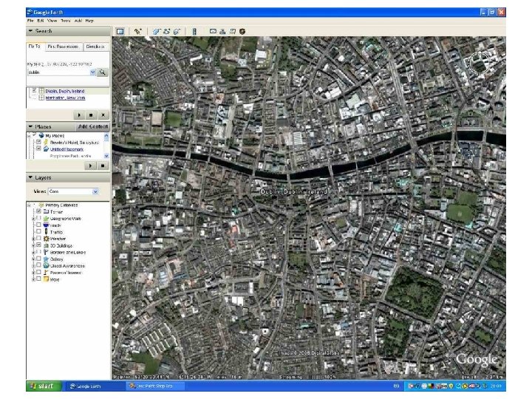This screenshot has height=399, width=532.
Task: Click the Roads layer icon
Action: click(x=46, y=225)
